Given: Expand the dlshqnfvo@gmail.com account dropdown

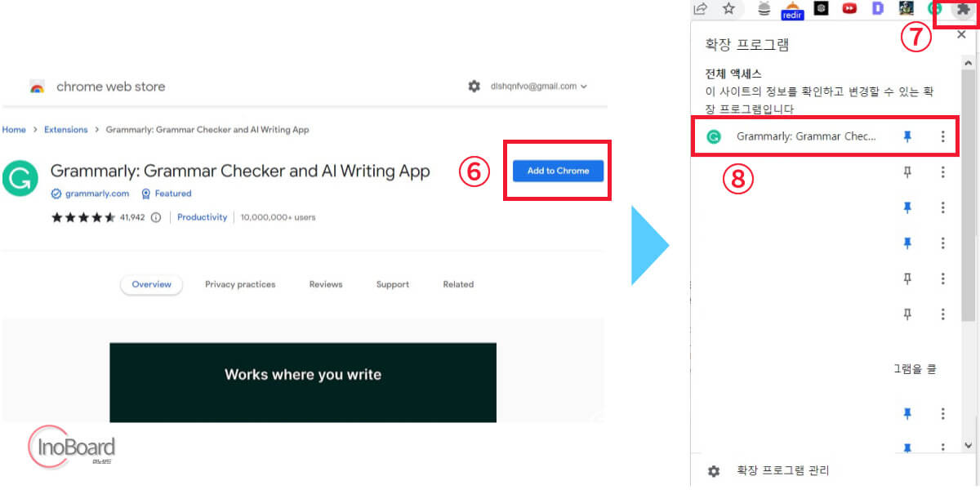Looking at the screenshot, I should coord(539,86).
